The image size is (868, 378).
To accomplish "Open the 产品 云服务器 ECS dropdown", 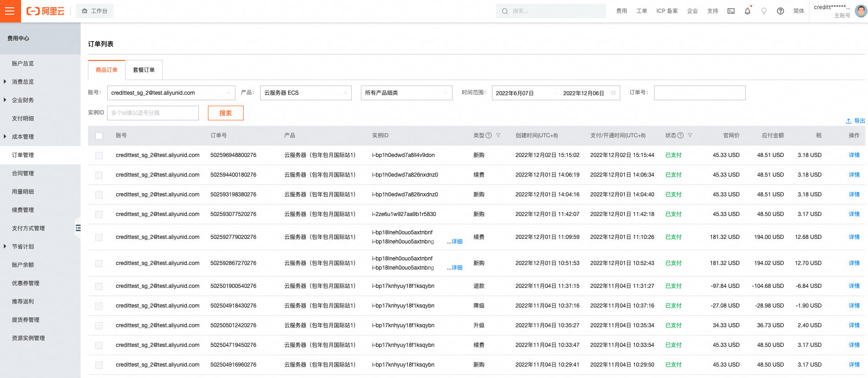I will pos(306,93).
